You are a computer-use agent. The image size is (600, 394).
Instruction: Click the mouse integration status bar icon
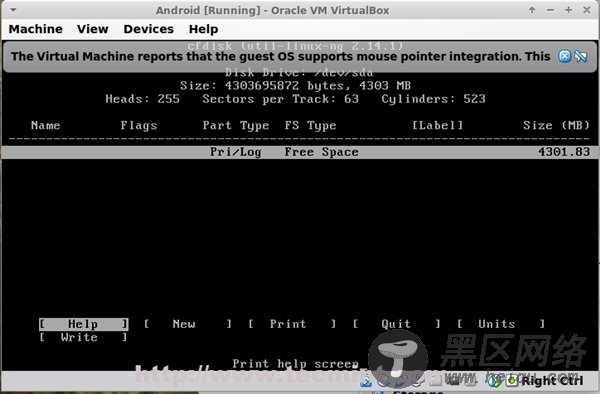click(x=494, y=381)
